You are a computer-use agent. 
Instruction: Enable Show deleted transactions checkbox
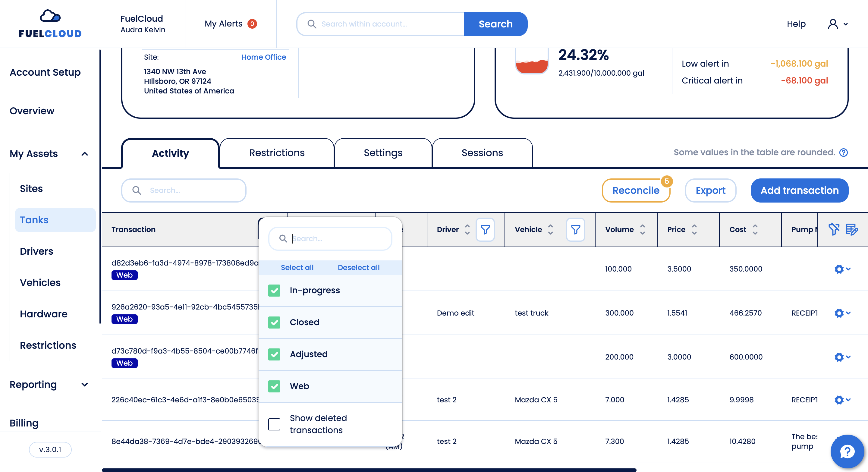[274, 424]
